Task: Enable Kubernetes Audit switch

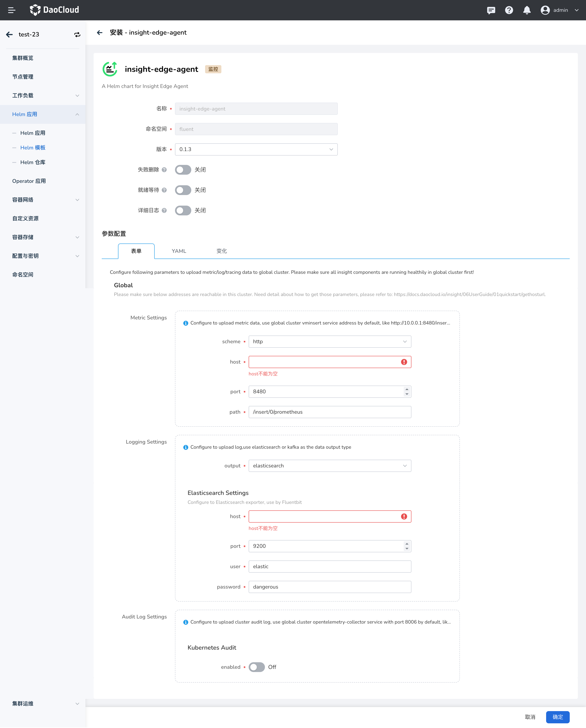Action: coord(257,667)
